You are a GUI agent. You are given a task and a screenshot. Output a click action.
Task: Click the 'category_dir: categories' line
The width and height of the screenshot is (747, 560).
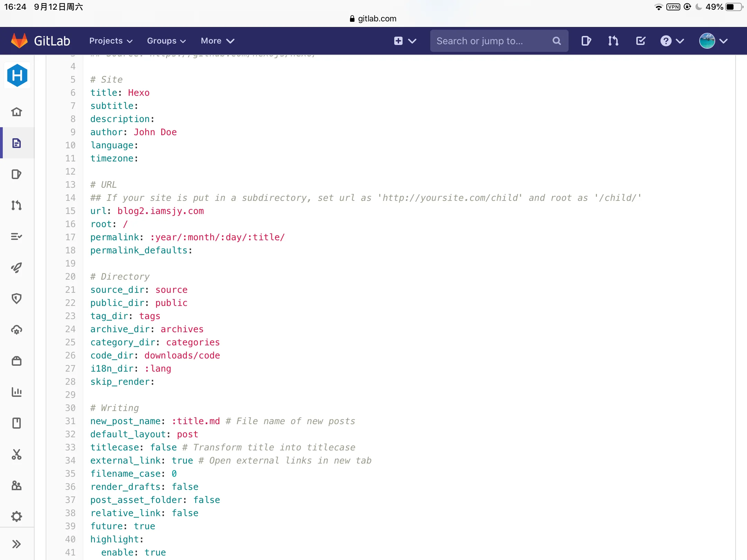[x=155, y=342]
